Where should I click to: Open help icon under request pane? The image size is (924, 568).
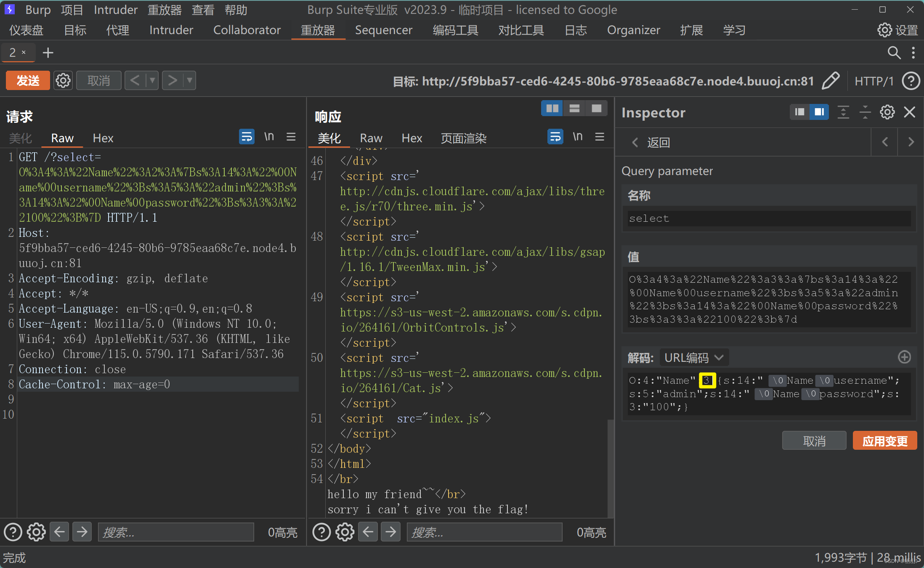click(x=13, y=532)
